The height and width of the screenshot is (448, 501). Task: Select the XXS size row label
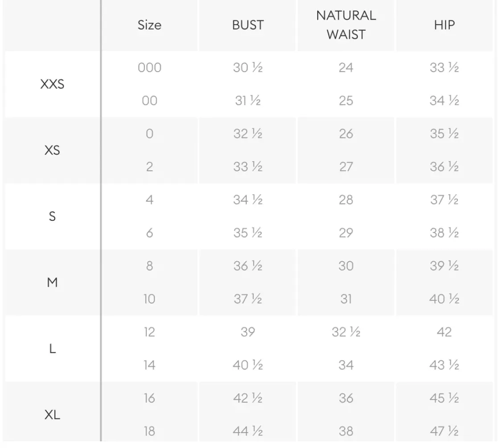point(53,84)
